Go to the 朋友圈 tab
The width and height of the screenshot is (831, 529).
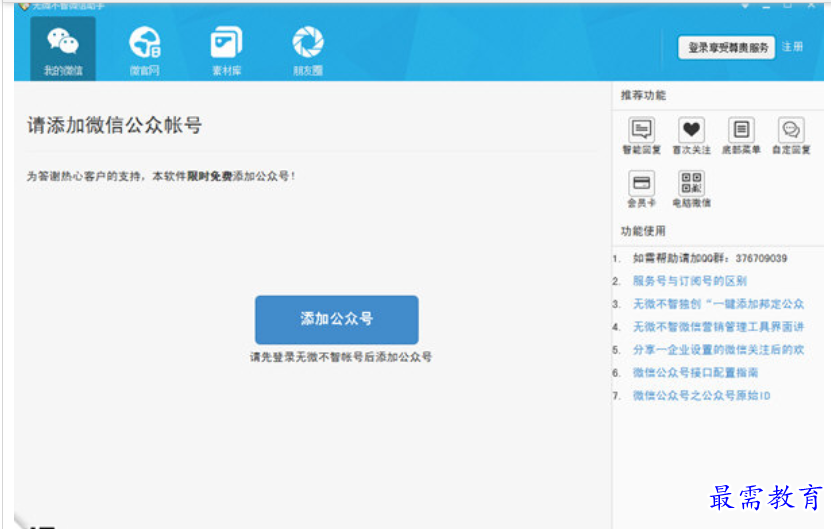[308, 49]
